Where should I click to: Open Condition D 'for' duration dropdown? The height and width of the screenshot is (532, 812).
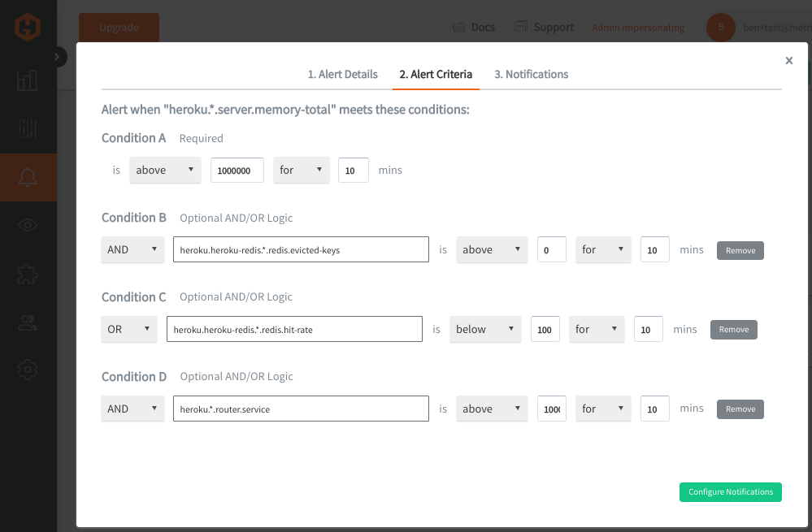603,409
